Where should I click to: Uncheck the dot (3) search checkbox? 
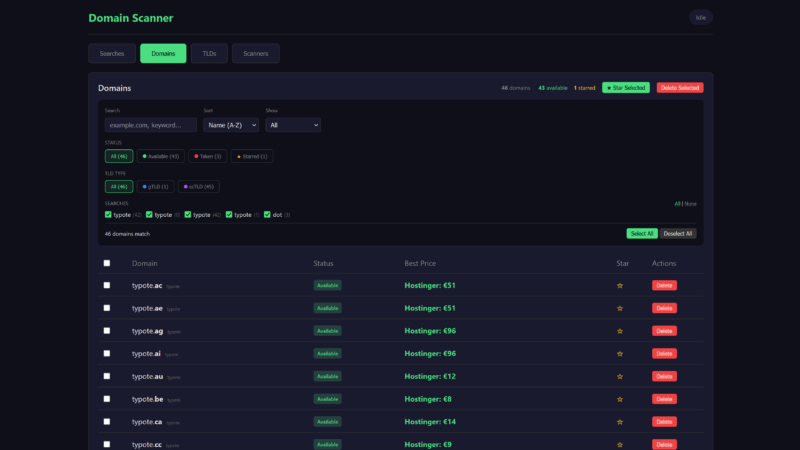[267, 215]
